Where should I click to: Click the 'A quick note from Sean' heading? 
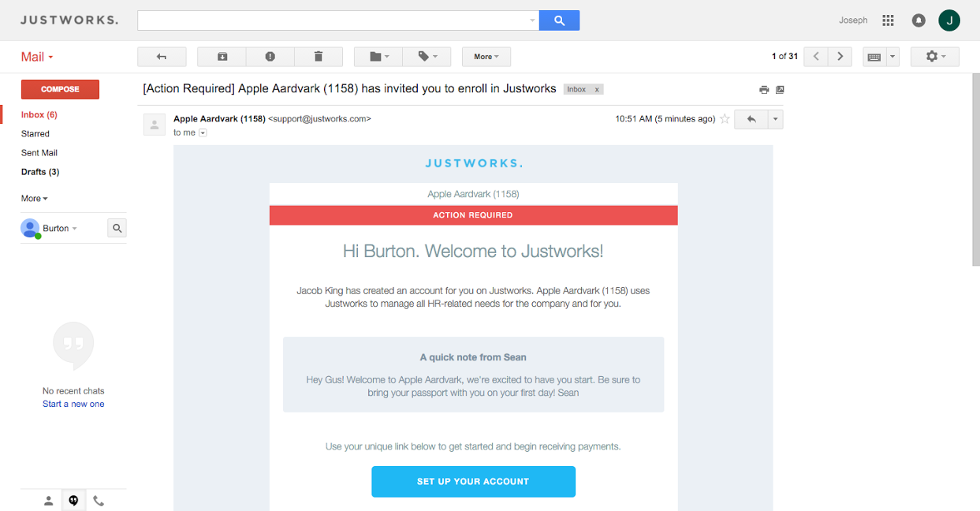coord(473,357)
